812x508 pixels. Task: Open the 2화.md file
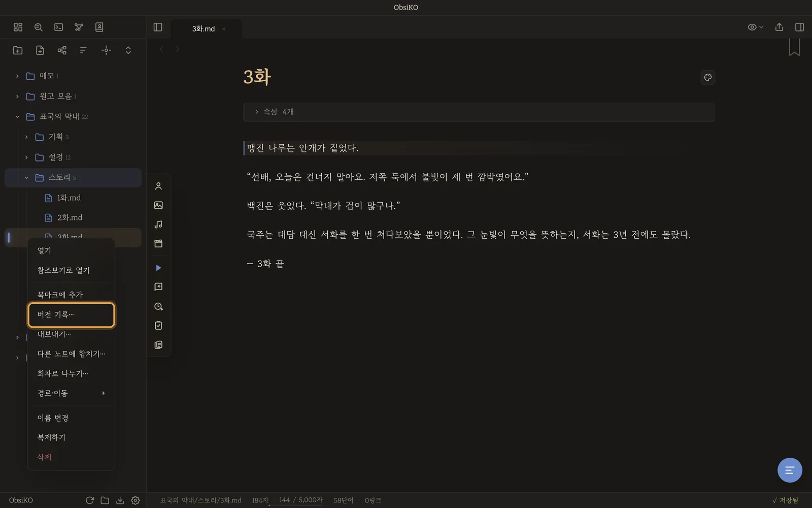(73, 217)
